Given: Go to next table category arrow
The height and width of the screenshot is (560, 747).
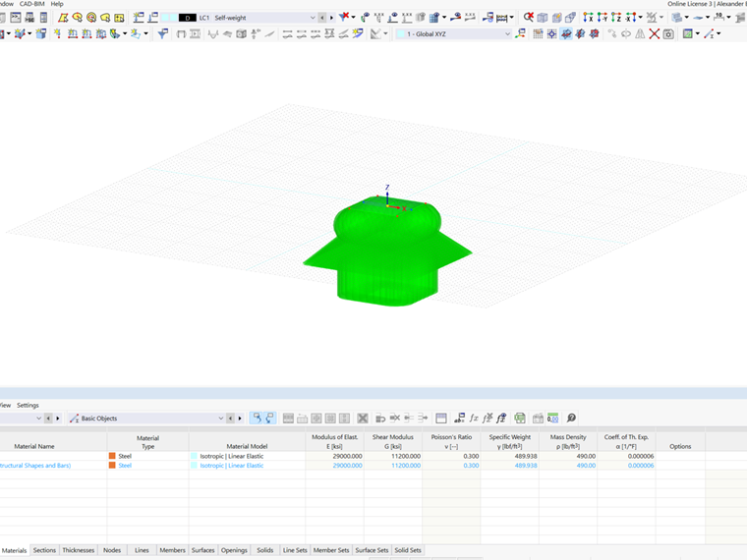Looking at the screenshot, I should tap(240, 419).
